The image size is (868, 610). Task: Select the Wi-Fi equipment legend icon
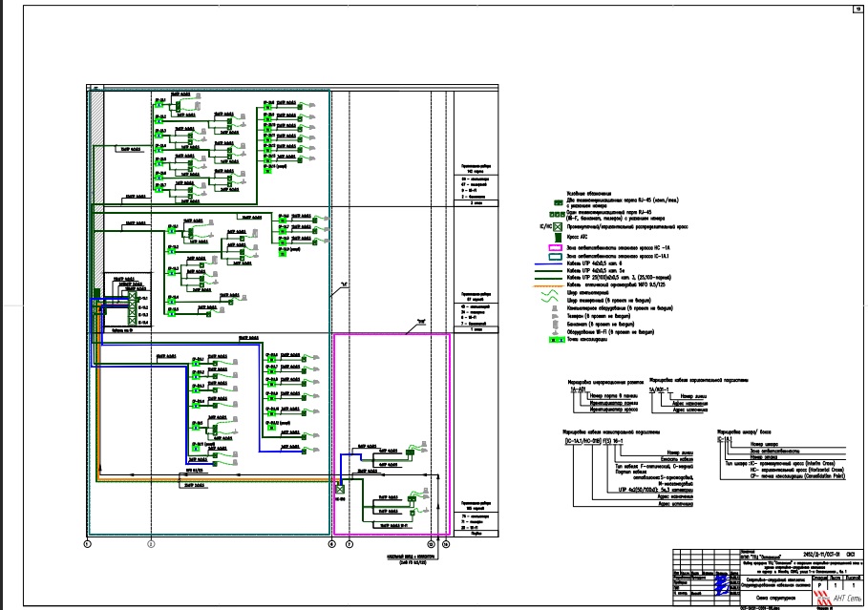(555, 332)
